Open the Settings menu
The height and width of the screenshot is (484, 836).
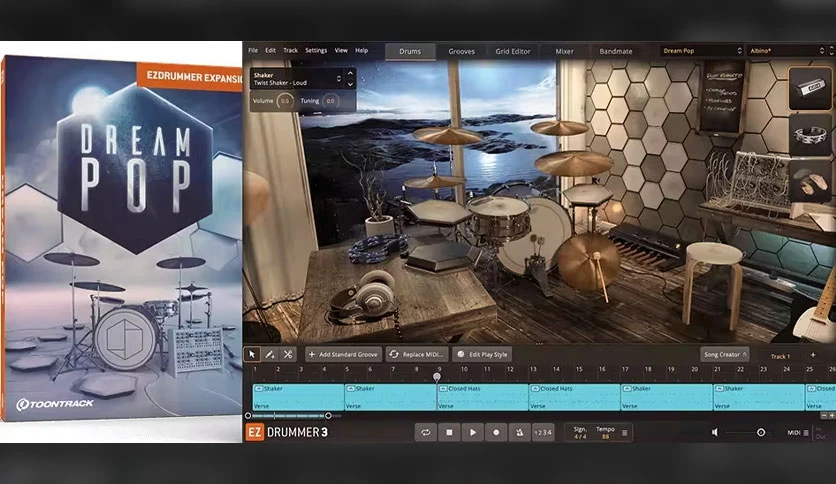click(316, 50)
